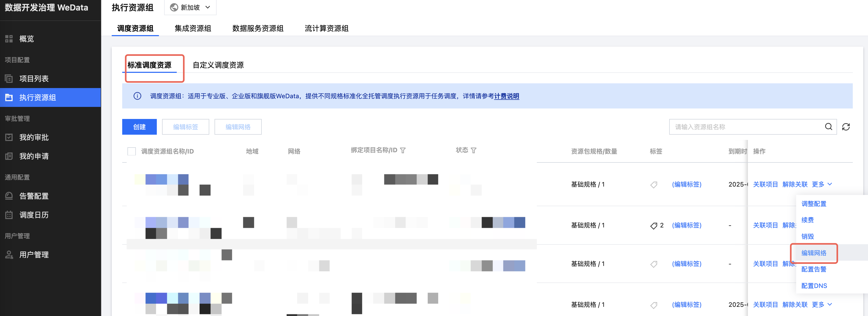Viewport: 868px width, 316px height.
Task: Click the tag icon showing count 2
Action: point(653,226)
